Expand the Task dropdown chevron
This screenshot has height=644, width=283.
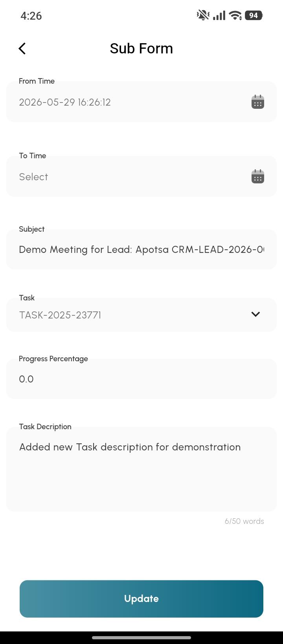click(x=255, y=314)
